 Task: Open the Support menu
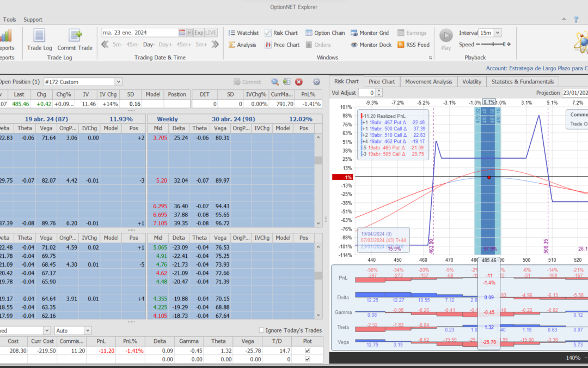point(33,20)
